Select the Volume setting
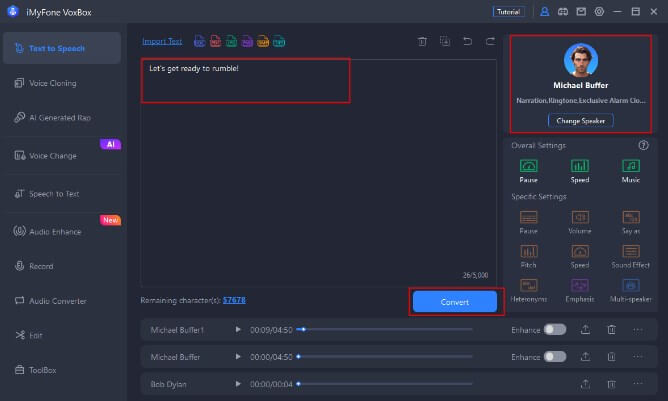The height and width of the screenshot is (401, 668). tap(580, 222)
